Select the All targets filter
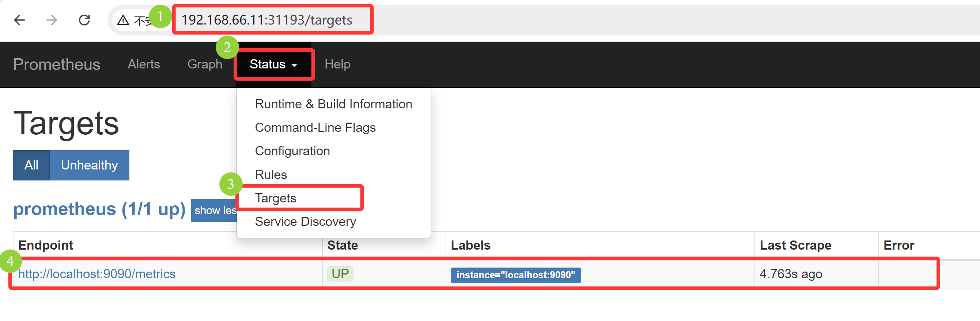980x321 pixels. click(31, 165)
